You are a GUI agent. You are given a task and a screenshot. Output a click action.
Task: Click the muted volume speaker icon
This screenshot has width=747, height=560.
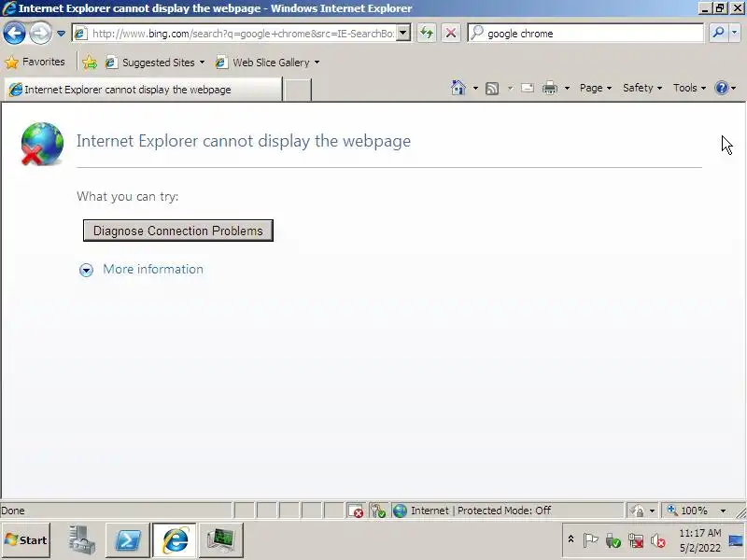pos(658,540)
